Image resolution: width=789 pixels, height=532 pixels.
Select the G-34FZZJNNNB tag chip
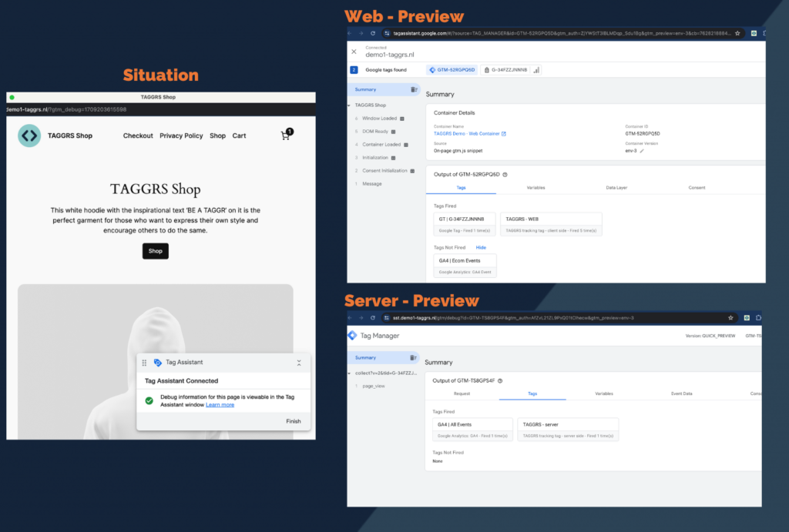(x=505, y=70)
